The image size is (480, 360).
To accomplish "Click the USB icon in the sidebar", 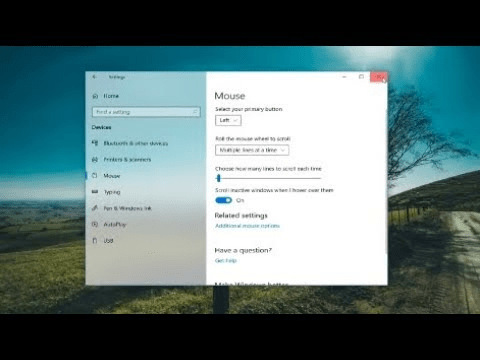I will [x=95, y=241].
